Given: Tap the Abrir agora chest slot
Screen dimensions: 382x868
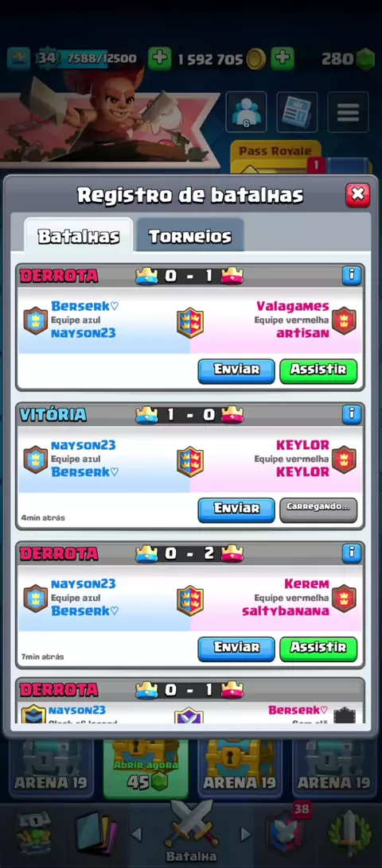Looking at the screenshot, I should 146,769.
